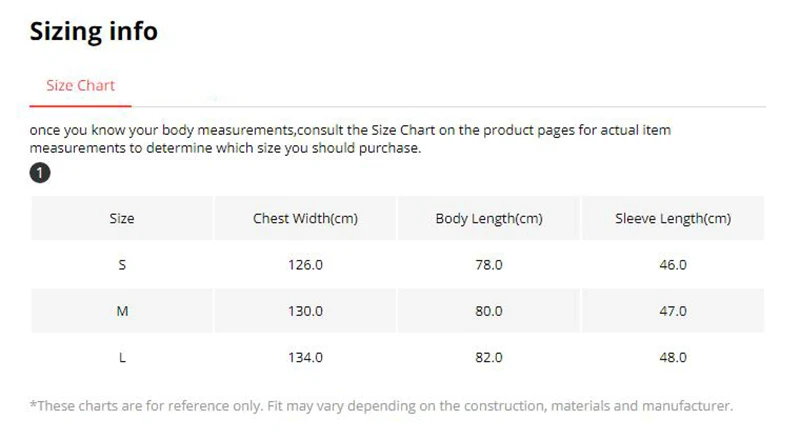Click the 48.0 sleeve length value
Viewport: 800px width, 439px height.
(672, 357)
